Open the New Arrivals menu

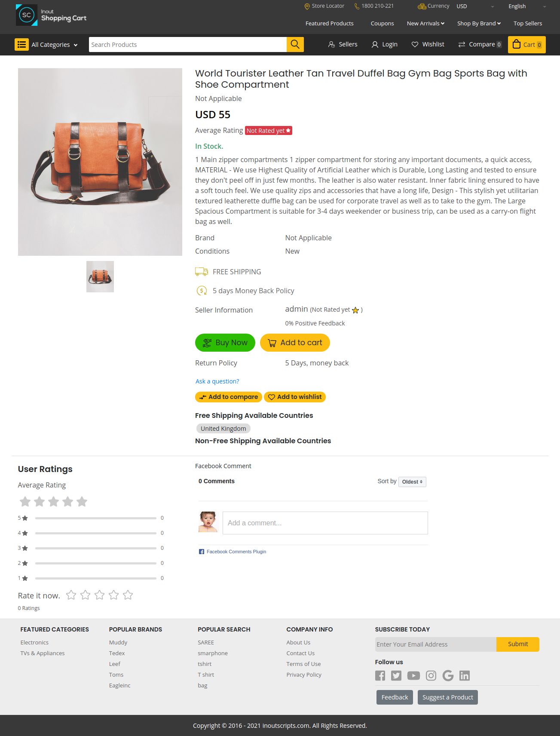pyautogui.click(x=425, y=23)
